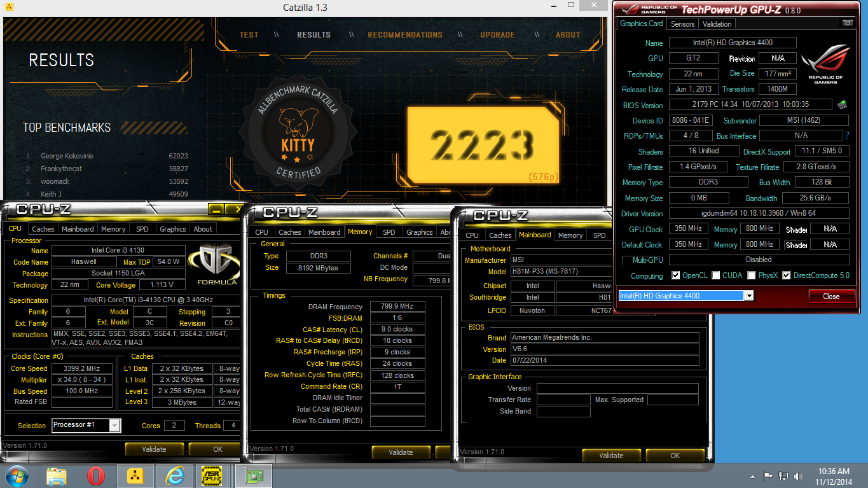Open the ABOUT tab in Catzilla
Image resolution: width=868 pixels, height=488 pixels.
[x=568, y=35]
